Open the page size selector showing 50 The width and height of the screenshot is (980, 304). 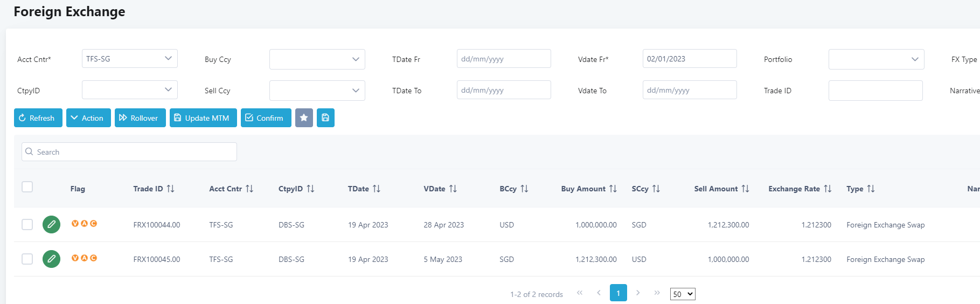coord(682,294)
